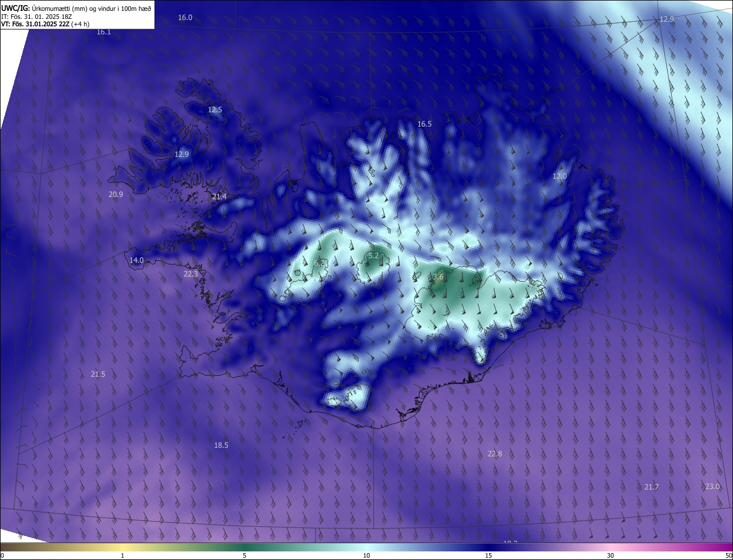Click the UWC/IG map title line

point(76,8)
